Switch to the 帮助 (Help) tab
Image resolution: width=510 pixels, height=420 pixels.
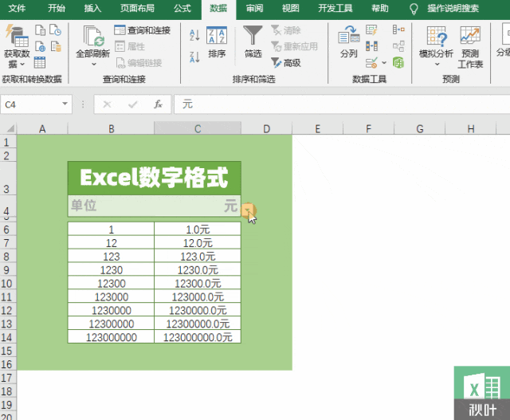pos(380,8)
